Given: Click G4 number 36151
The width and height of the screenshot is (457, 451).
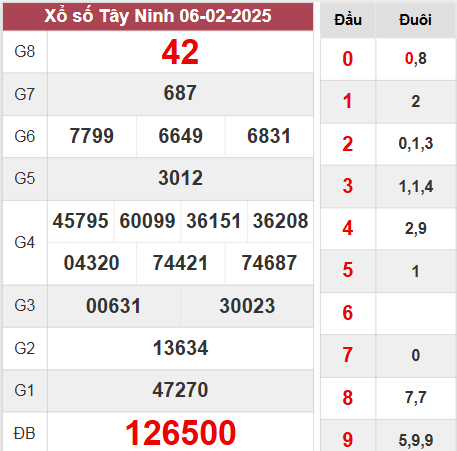Looking at the screenshot, I should click(x=214, y=221).
